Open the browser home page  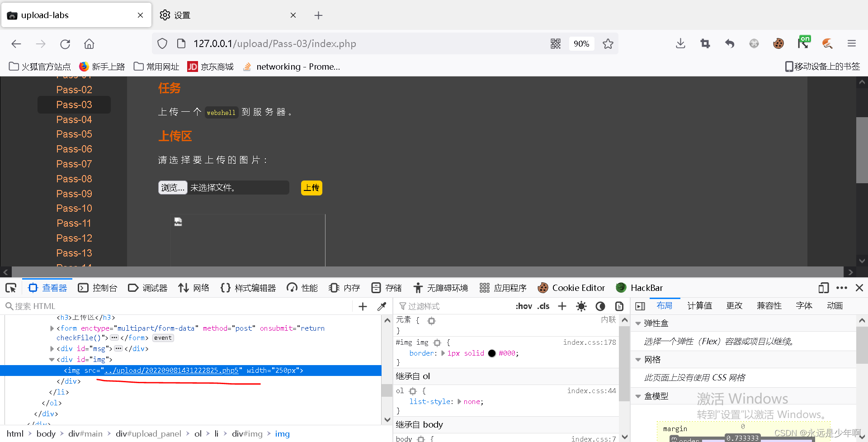pyautogui.click(x=89, y=44)
